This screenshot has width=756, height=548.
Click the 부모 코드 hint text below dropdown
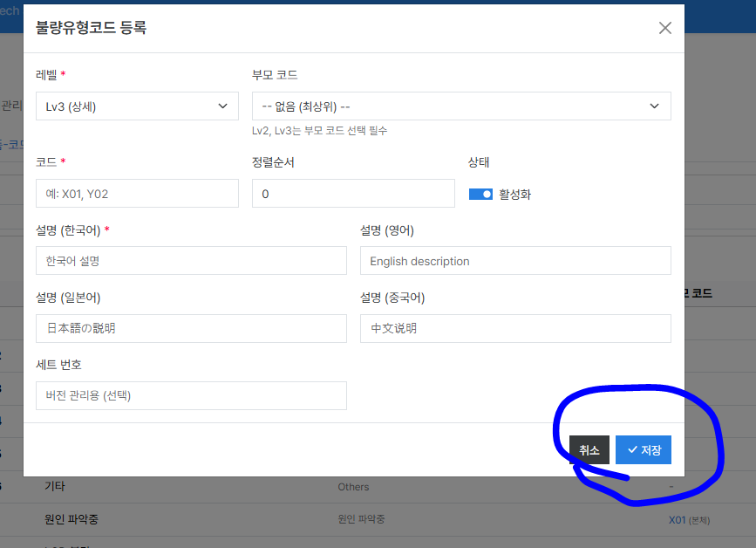[318, 131]
